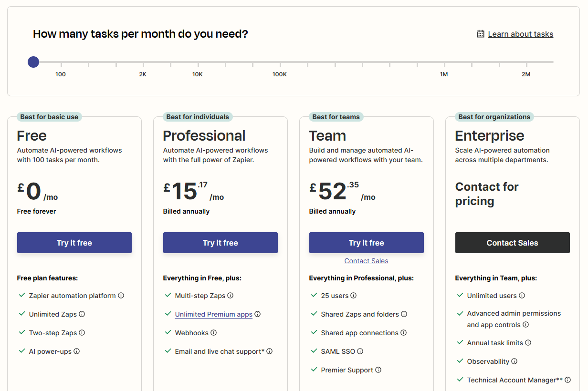
Task: Open the Unlimited Premium apps link
Action: click(x=214, y=314)
